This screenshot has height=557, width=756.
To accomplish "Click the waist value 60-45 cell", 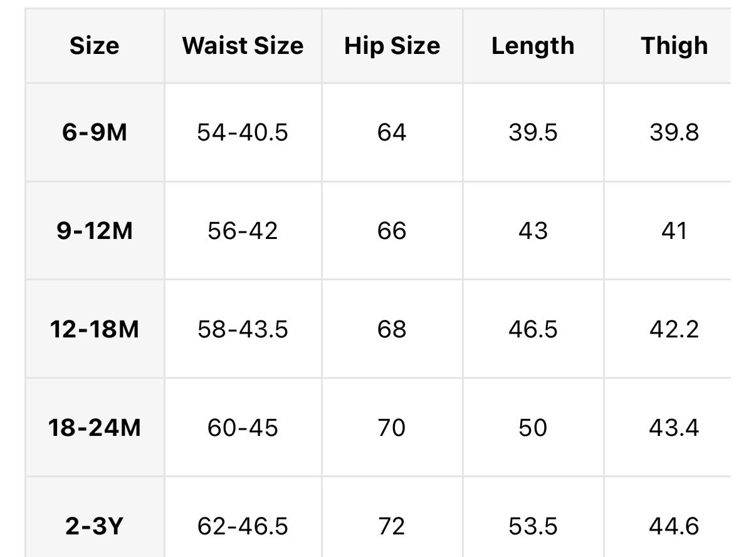I will click(x=243, y=427).
